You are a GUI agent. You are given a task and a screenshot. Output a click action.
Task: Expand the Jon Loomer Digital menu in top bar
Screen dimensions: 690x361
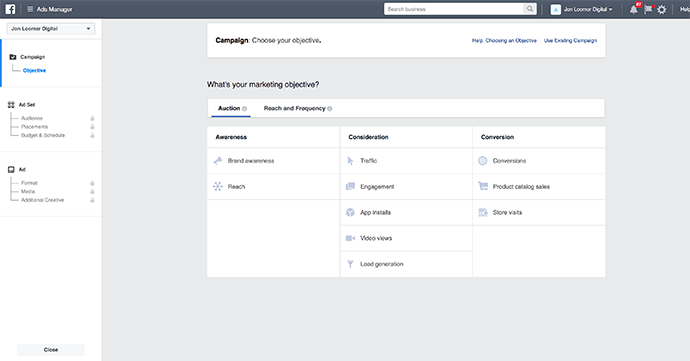[x=588, y=9]
